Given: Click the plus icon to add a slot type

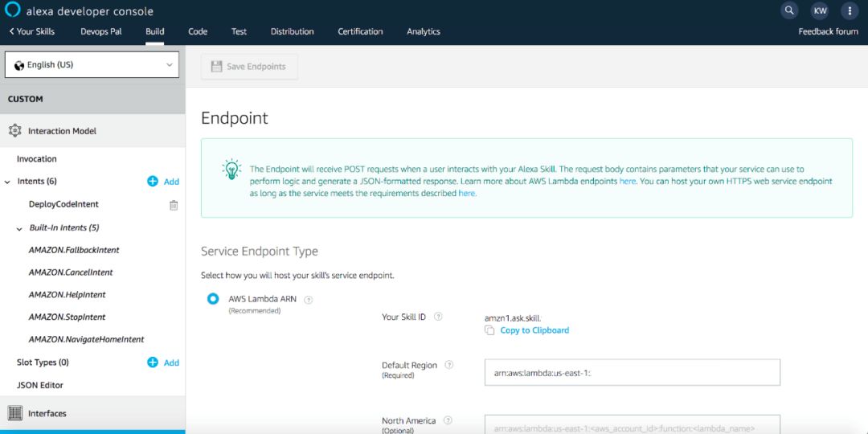Looking at the screenshot, I should [x=153, y=362].
